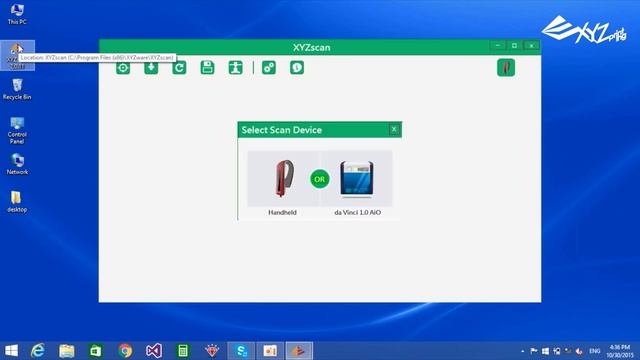Click the 'Handheld' label

click(x=282, y=212)
